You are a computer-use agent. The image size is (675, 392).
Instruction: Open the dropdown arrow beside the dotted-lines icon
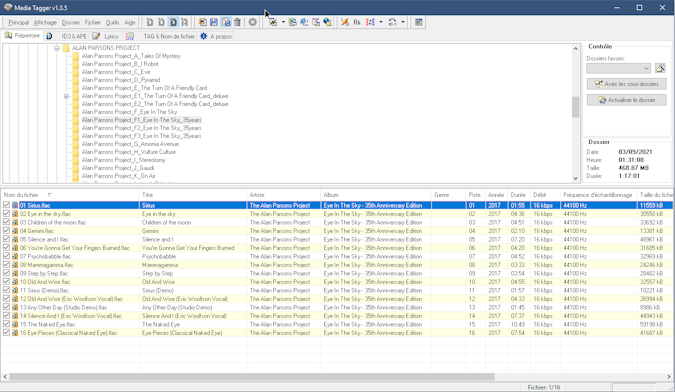381,22
